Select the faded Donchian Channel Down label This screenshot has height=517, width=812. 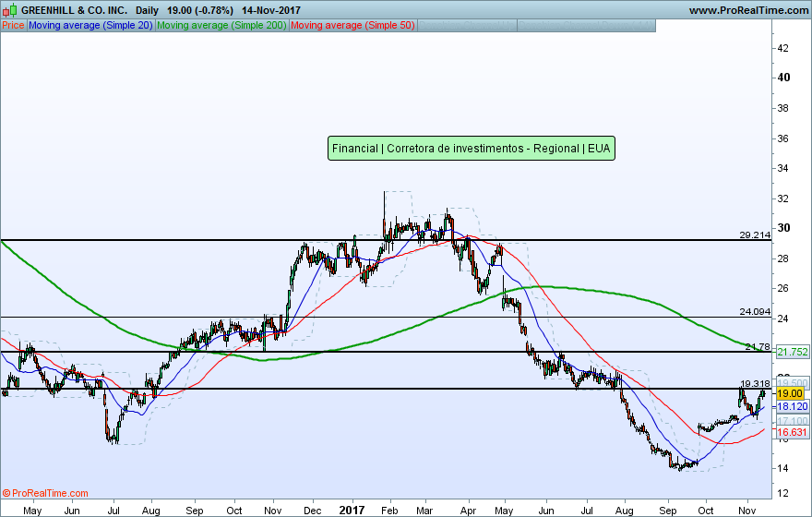(x=586, y=25)
